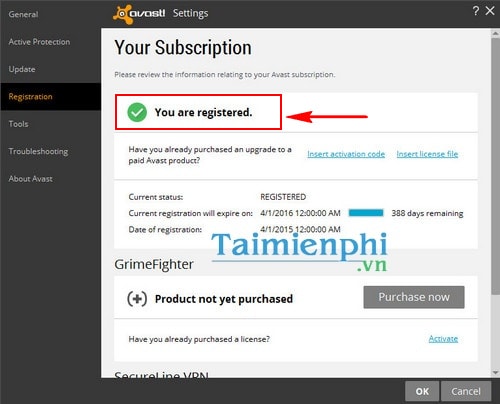The width and height of the screenshot is (500, 404).
Task: Click the scrollbar up arrow
Action: [495, 34]
